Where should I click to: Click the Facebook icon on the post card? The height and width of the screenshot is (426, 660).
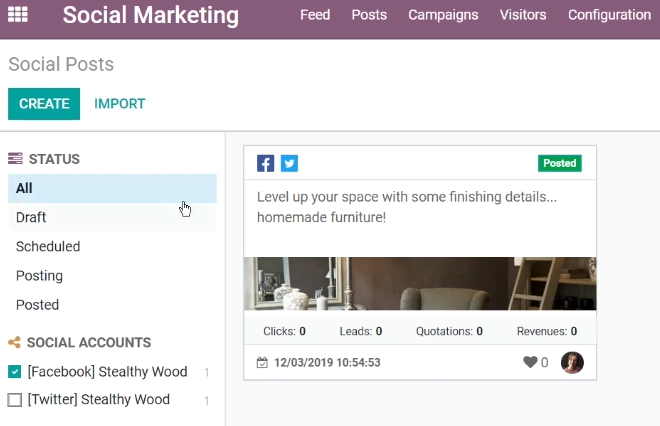point(266,163)
